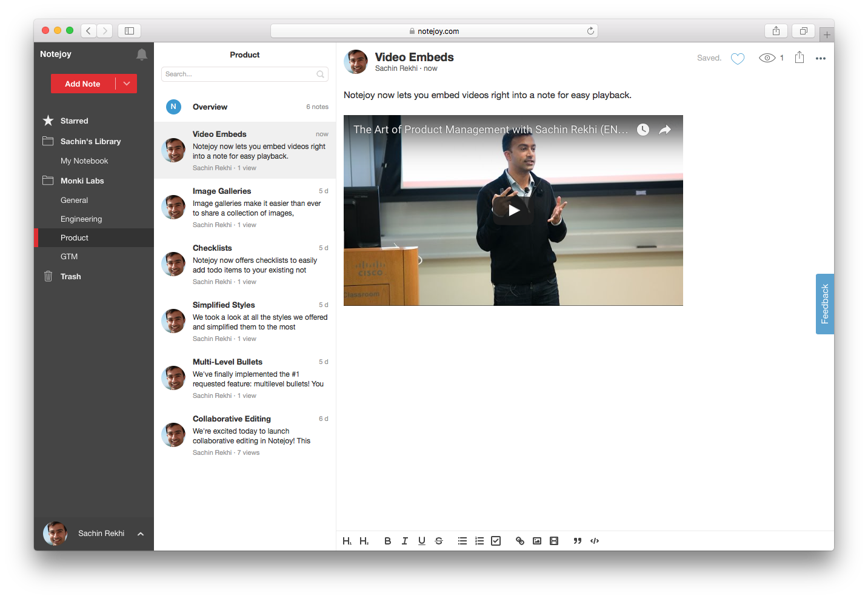Add a hyperlink with link icon
868x599 pixels.
pyautogui.click(x=520, y=541)
